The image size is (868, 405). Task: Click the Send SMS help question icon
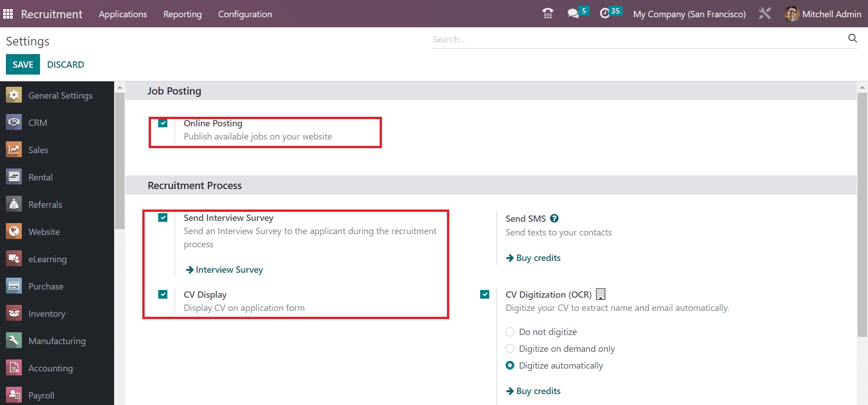554,218
